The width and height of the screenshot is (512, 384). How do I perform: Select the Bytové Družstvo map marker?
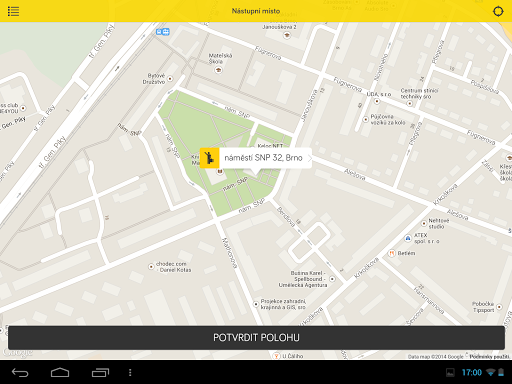(x=170, y=79)
